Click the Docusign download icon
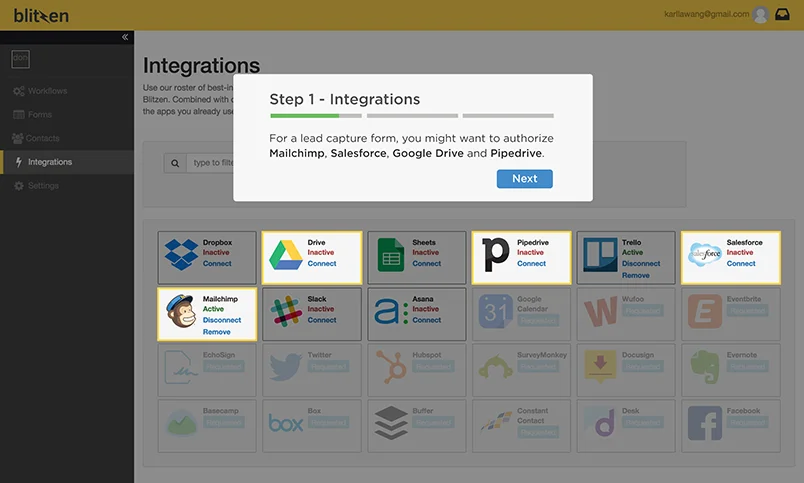 point(600,367)
